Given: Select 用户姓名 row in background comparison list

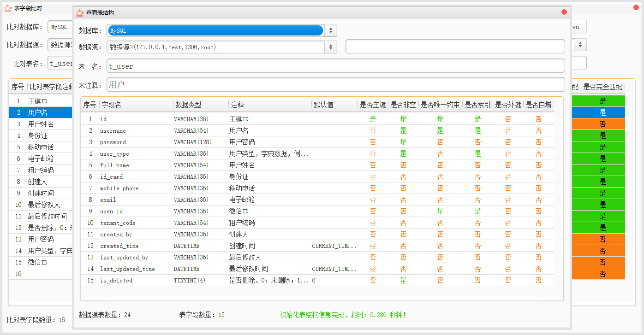Looking at the screenshot, I should click(41, 124).
